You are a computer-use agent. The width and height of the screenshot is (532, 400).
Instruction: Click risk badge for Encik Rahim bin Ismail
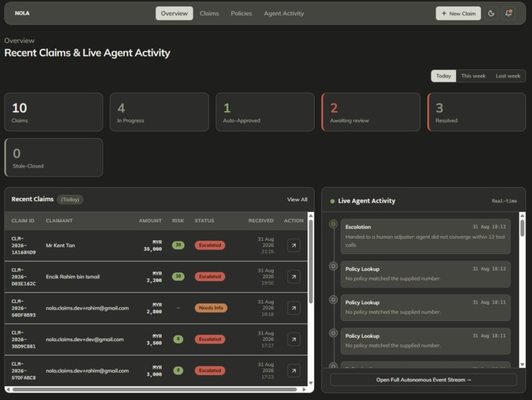[178, 276]
